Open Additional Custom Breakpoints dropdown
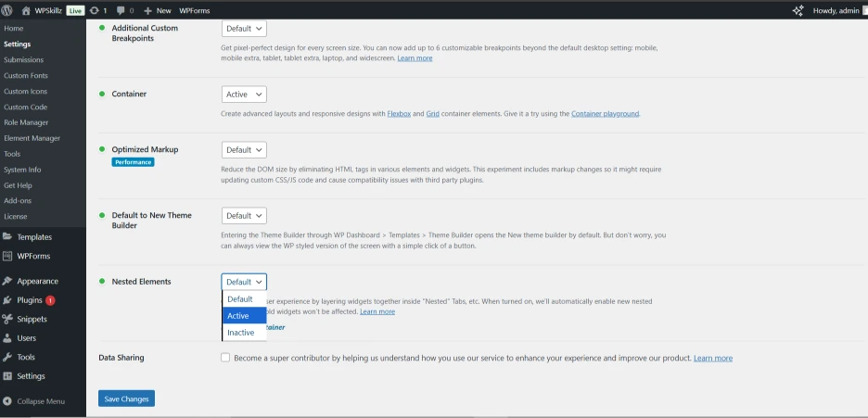 [244, 29]
